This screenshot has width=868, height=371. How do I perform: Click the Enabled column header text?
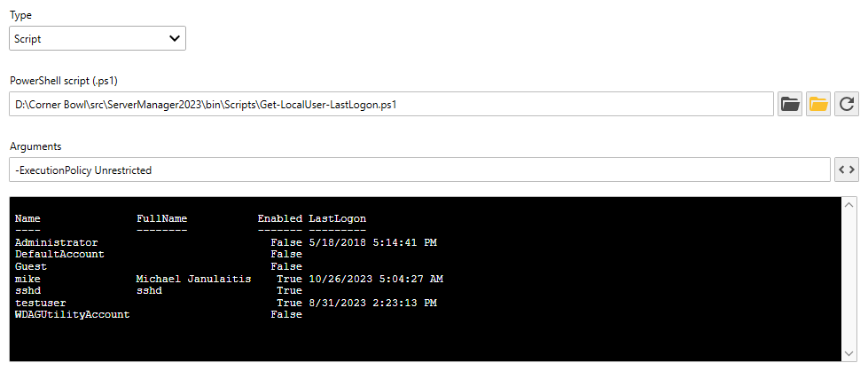(x=279, y=218)
